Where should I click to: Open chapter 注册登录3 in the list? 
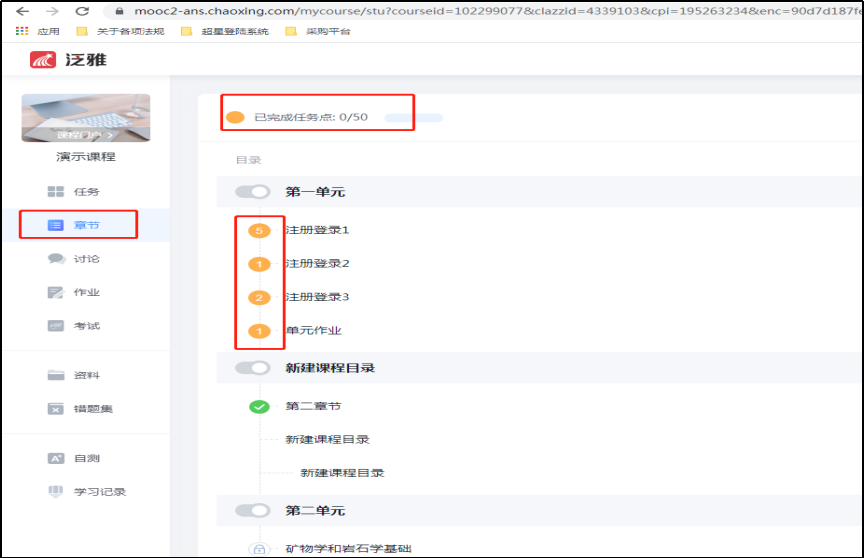[x=317, y=297]
